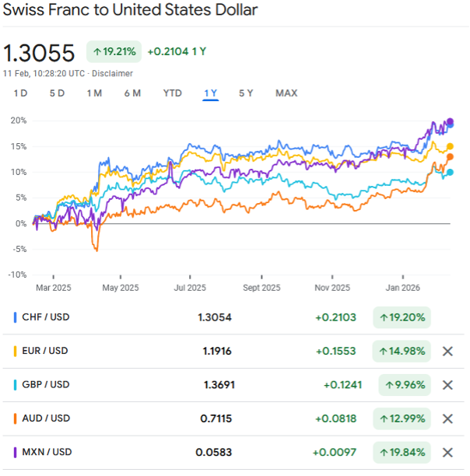This screenshot has width=470, height=476.
Task: Open the Disclaimer link
Action: tap(114, 74)
